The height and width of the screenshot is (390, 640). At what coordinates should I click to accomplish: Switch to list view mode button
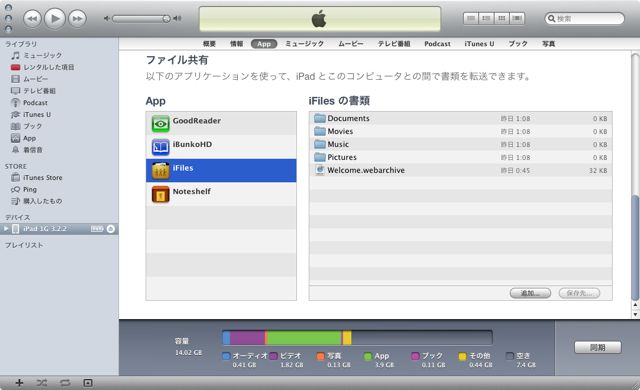pyautogui.click(x=471, y=18)
